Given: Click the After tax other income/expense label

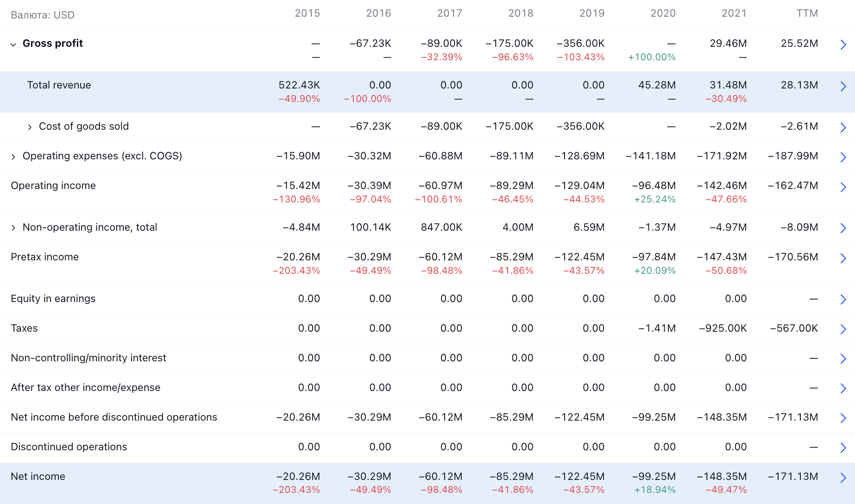Looking at the screenshot, I should click(86, 388).
